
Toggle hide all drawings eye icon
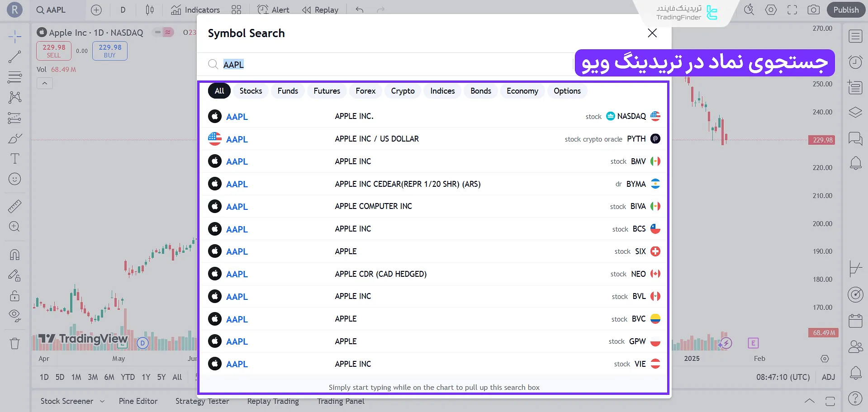coord(14,316)
